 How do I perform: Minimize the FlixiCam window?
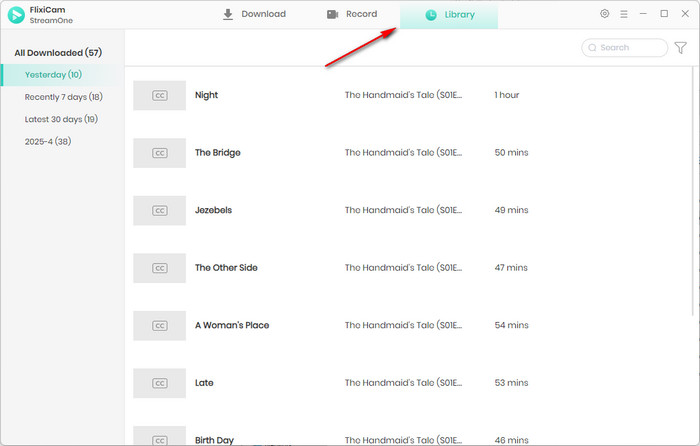coord(643,14)
